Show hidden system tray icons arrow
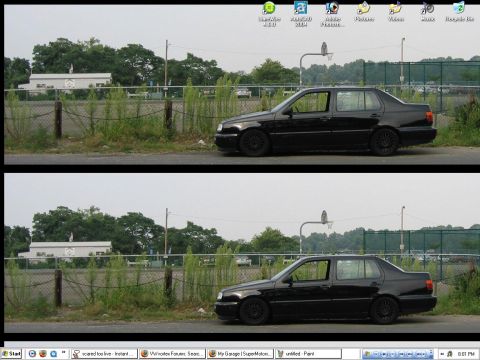 [442, 354]
